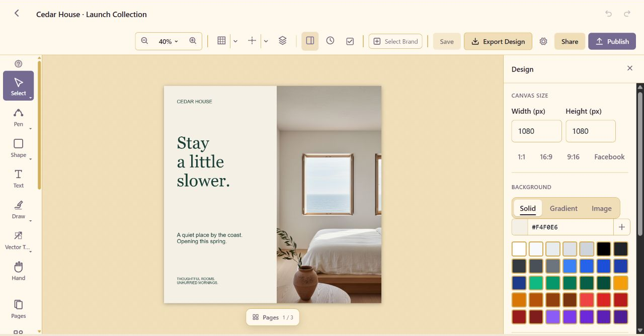Open version history clock icon
The width and height of the screenshot is (644, 336).
coord(330,41)
